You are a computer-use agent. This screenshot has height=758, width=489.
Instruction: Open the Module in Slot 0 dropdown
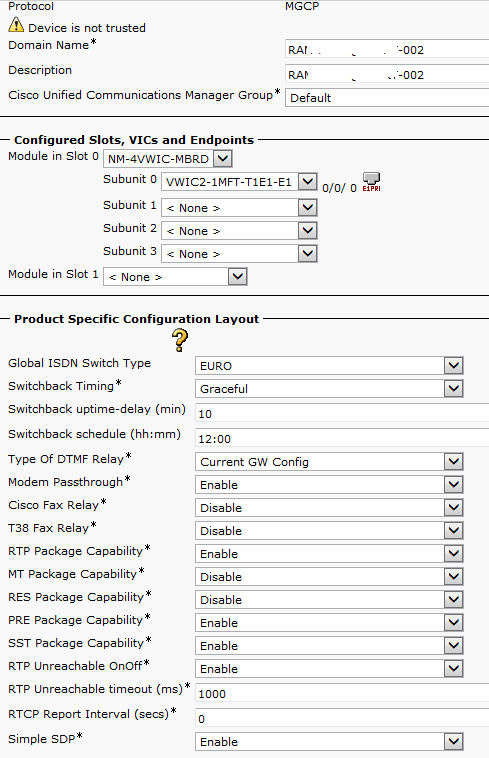coord(168,159)
